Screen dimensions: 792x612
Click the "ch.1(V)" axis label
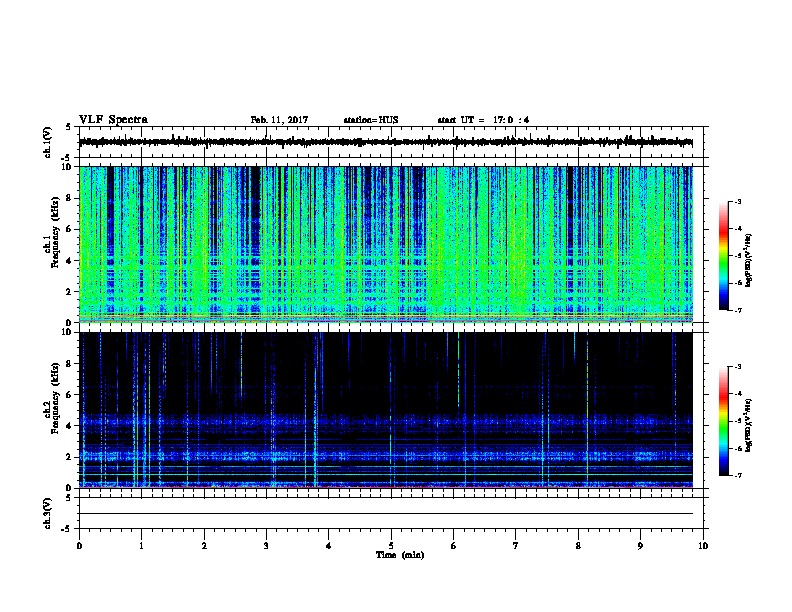[x=48, y=142]
